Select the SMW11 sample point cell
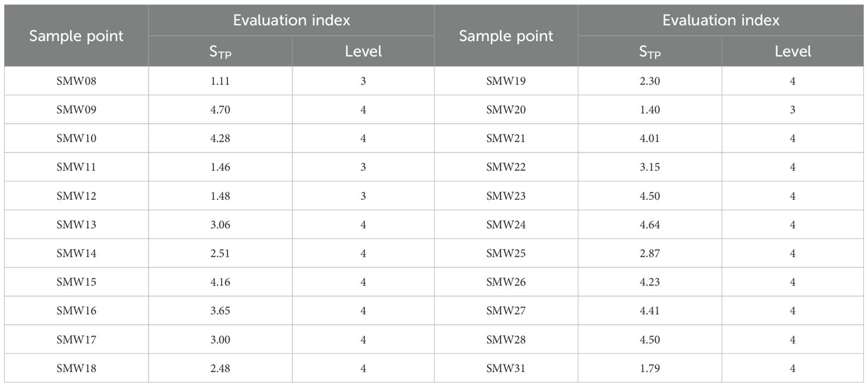Viewport: 868px width, 387px height. 76,167
